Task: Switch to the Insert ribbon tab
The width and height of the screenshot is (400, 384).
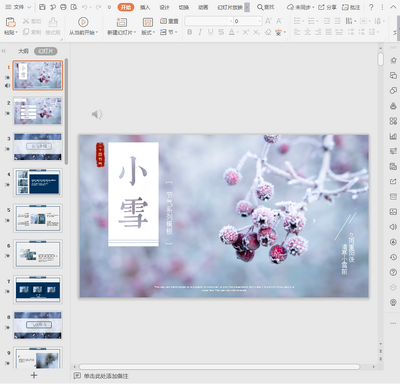Action: click(145, 7)
